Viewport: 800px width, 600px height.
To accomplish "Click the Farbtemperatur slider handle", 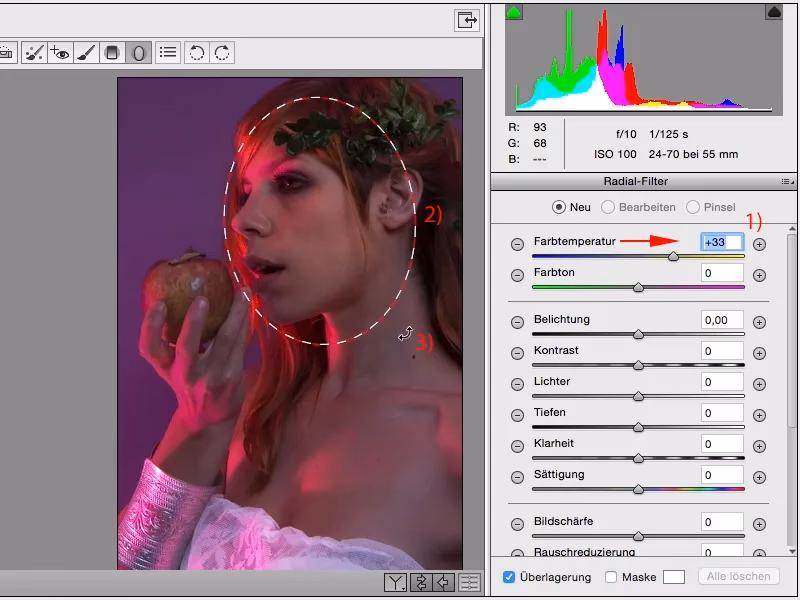I will click(673, 256).
